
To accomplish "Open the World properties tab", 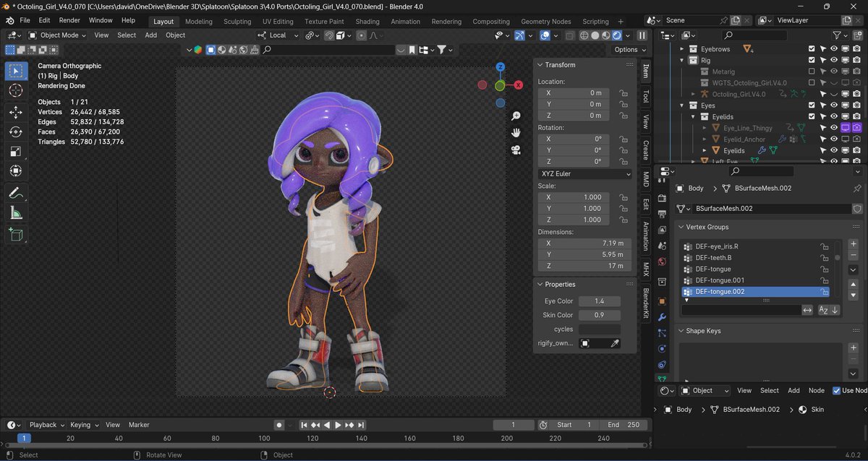I will [662, 262].
